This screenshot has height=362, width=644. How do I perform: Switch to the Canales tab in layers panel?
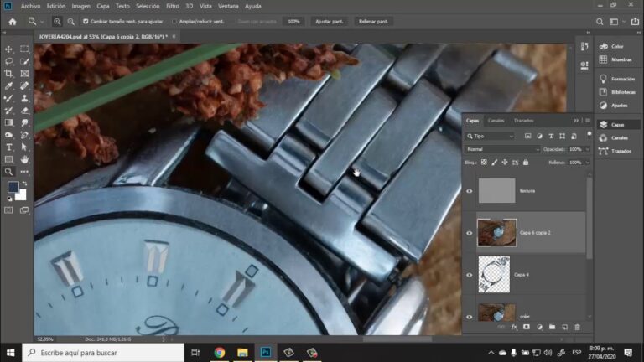tap(496, 120)
